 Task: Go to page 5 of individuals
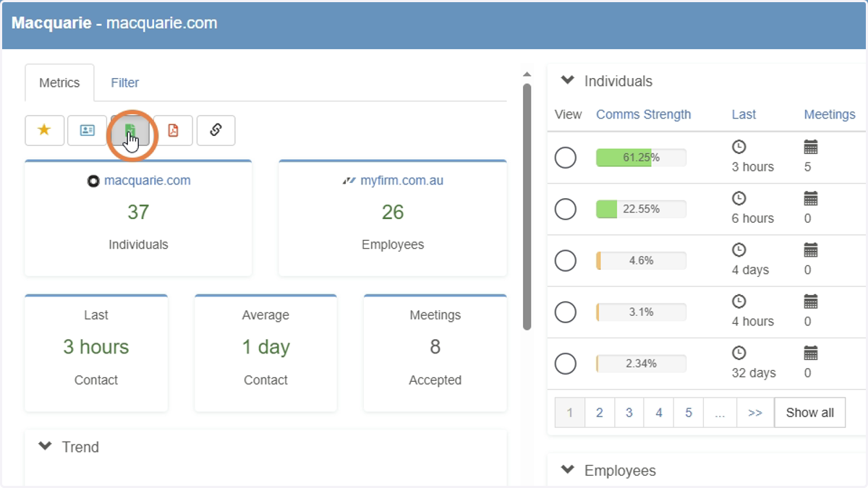(689, 413)
